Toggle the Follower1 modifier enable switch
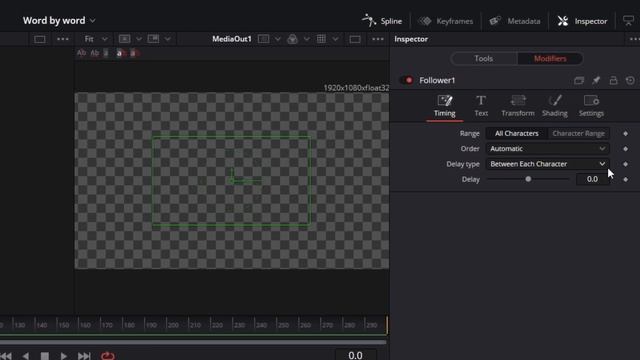 [x=407, y=80]
